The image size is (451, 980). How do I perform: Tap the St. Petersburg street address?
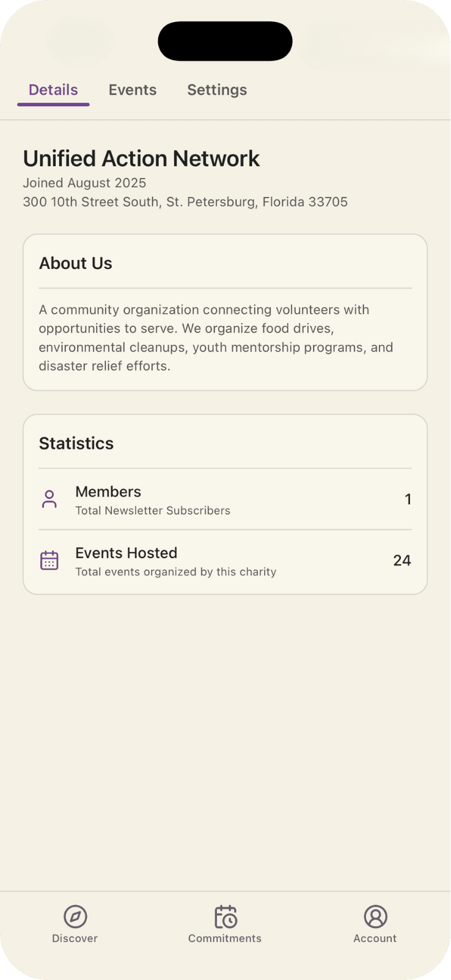(185, 202)
